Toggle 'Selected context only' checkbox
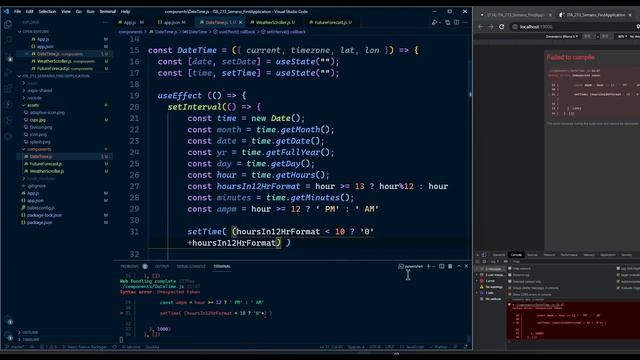This screenshot has height=360, width=640. pyautogui.click(x=510, y=282)
